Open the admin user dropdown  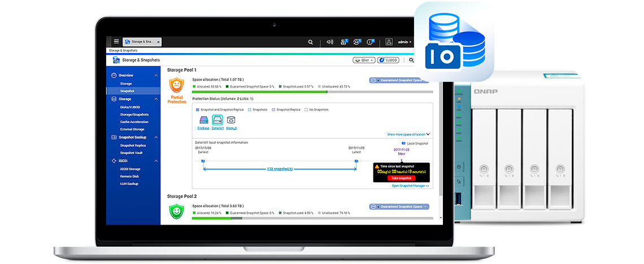[404, 42]
